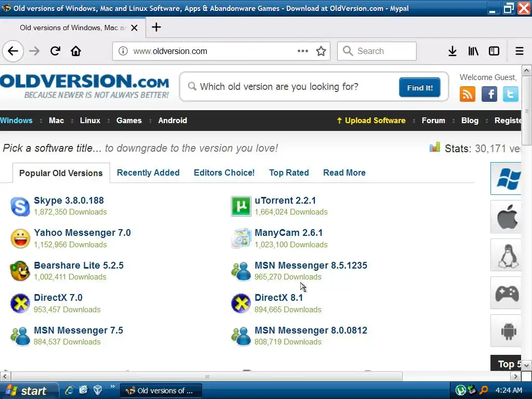Screen dimensions: 532x399
Task: Click the uTorrent system tray icon
Action: click(x=460, y=390)
